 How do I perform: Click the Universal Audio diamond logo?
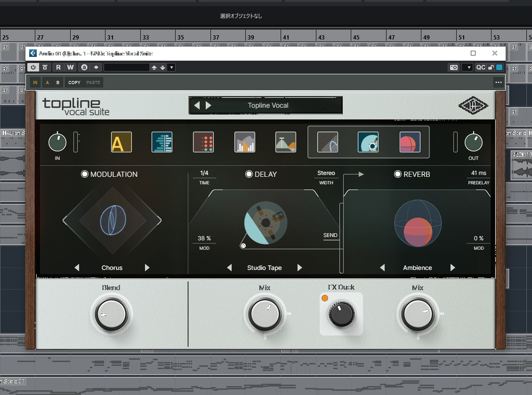[x=473, y=105]
